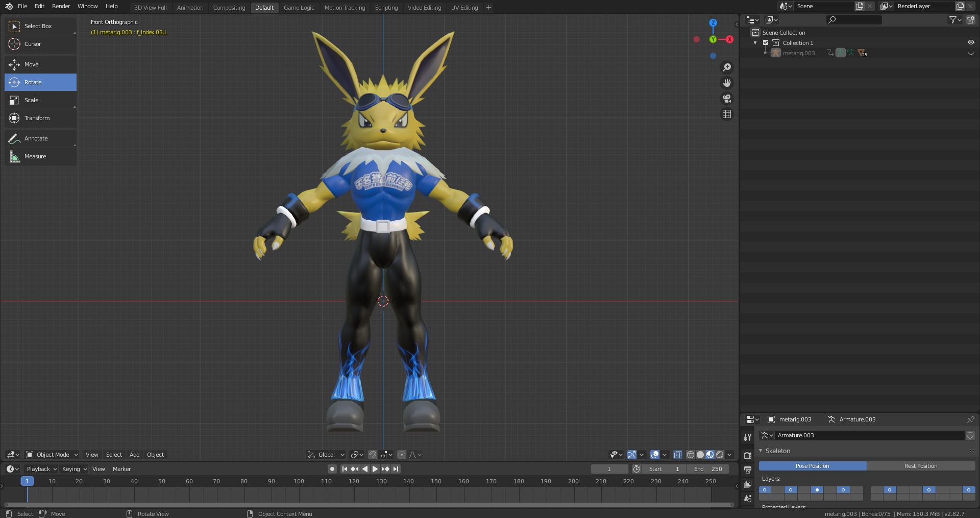Choose the Measure tool
This screenshot has width=980, height=518.
click(x=40, y=156)
